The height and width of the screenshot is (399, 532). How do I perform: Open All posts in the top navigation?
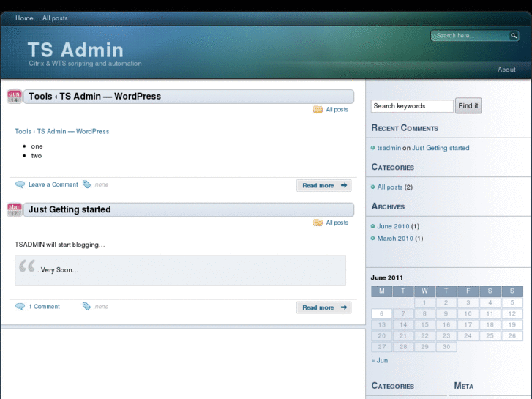point(55,18)
